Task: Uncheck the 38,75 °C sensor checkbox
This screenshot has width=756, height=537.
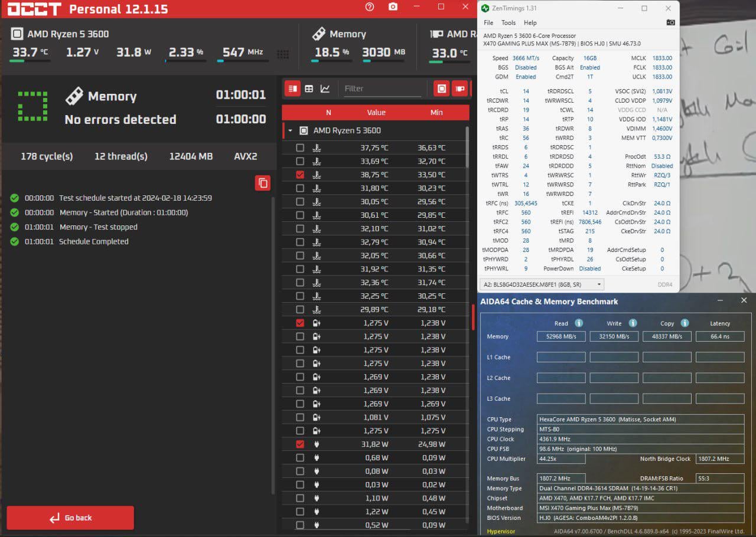Action: pos(300,175)
